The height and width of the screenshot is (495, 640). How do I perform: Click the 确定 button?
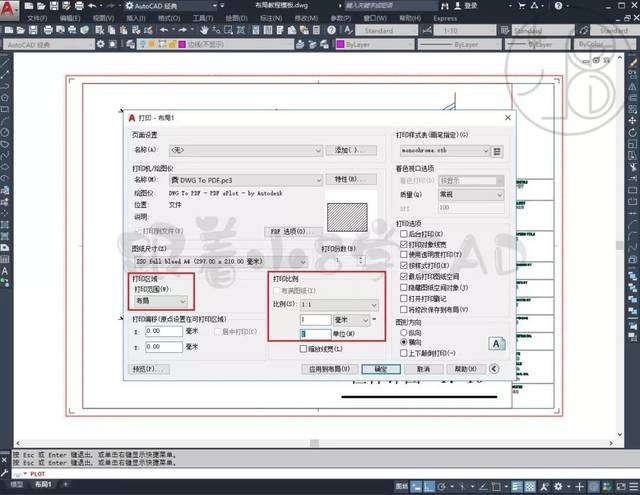380,369
